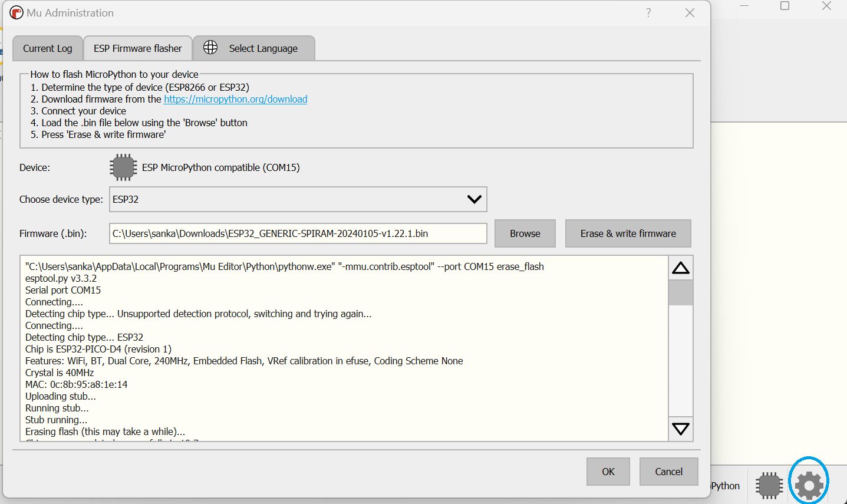Click the chip device icon in Mu status bar
847x504 pixels.
(769, 485)
